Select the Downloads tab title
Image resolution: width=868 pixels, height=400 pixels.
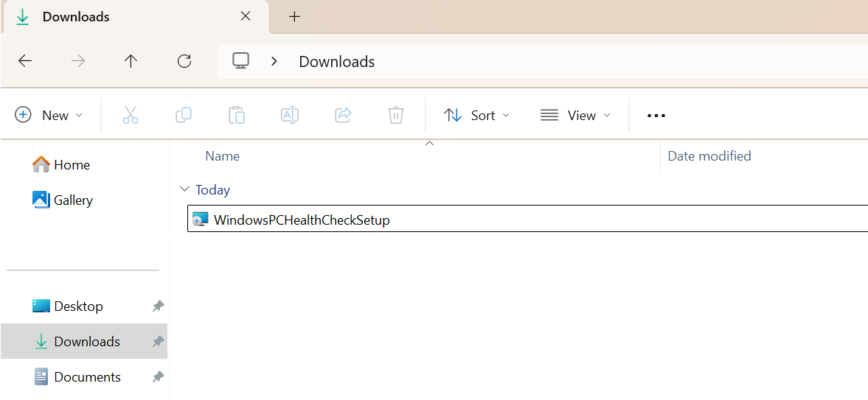point(76,17)
